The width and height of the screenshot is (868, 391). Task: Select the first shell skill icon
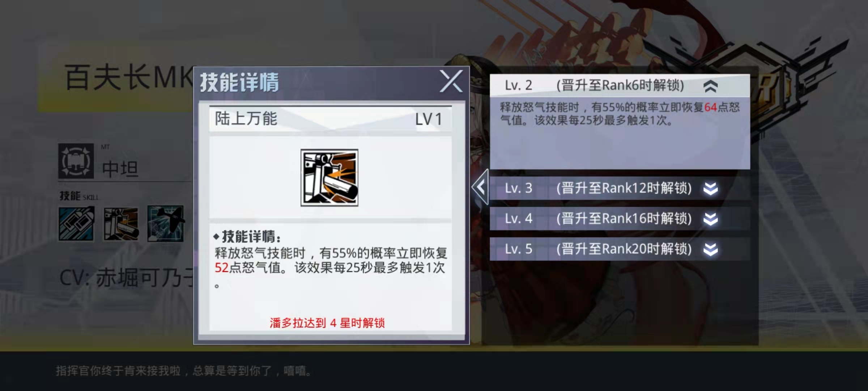pyautogui.click(x=76, y=224)
